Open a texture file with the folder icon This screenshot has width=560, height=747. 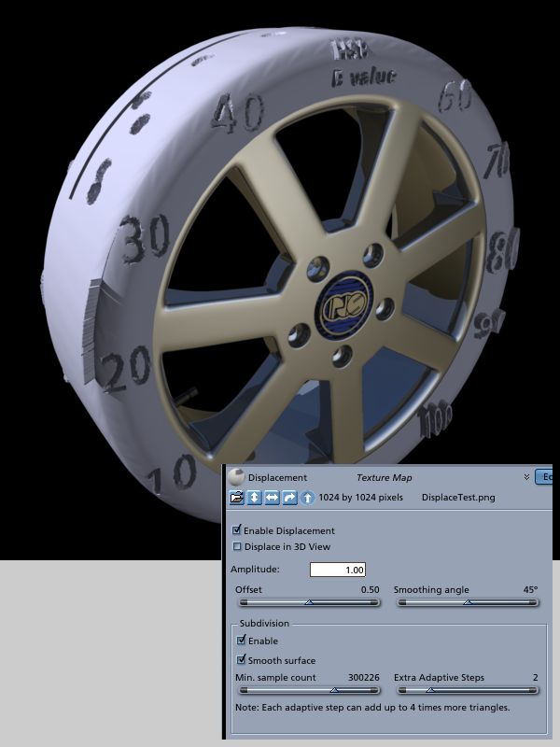[237, 498]
